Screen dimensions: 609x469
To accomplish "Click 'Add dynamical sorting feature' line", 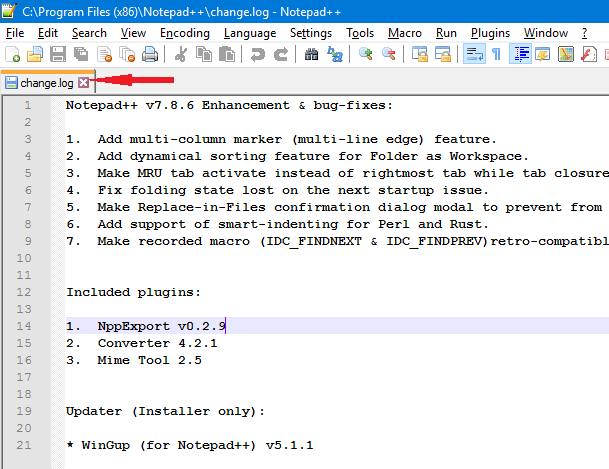I will pos(297,156).
